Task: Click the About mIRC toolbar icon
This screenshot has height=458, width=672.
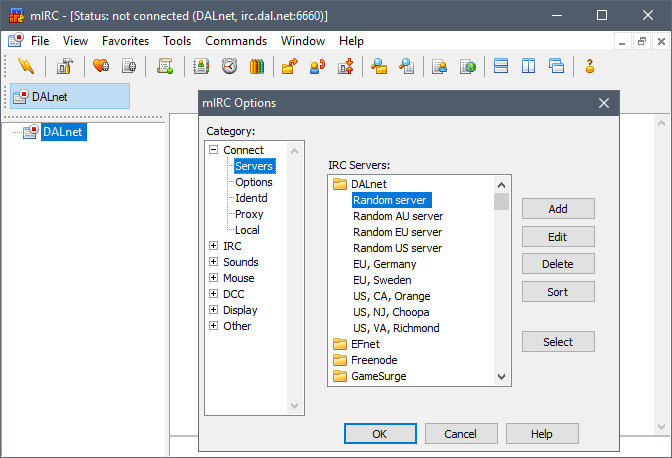Action: click(590, 66)
